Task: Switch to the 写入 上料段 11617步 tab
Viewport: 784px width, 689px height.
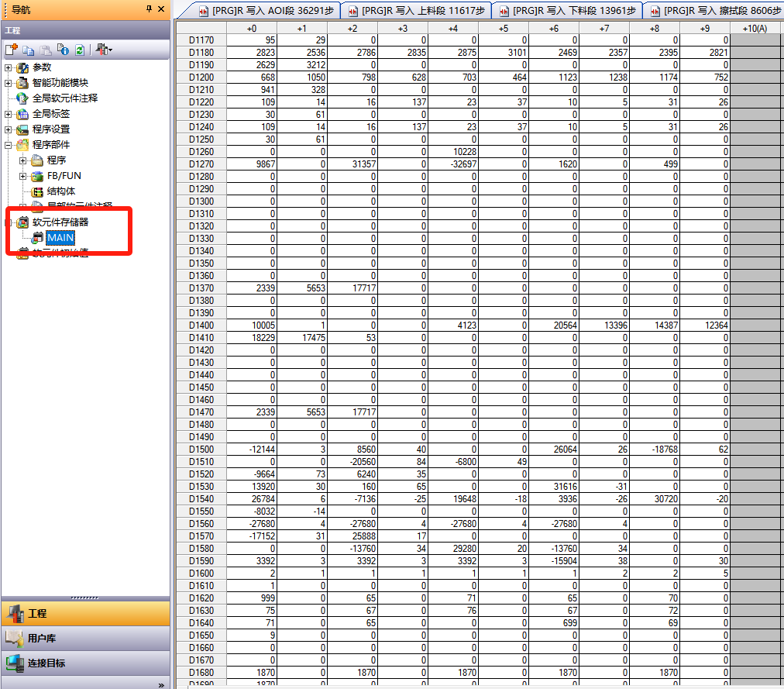Action: [416, 11]
